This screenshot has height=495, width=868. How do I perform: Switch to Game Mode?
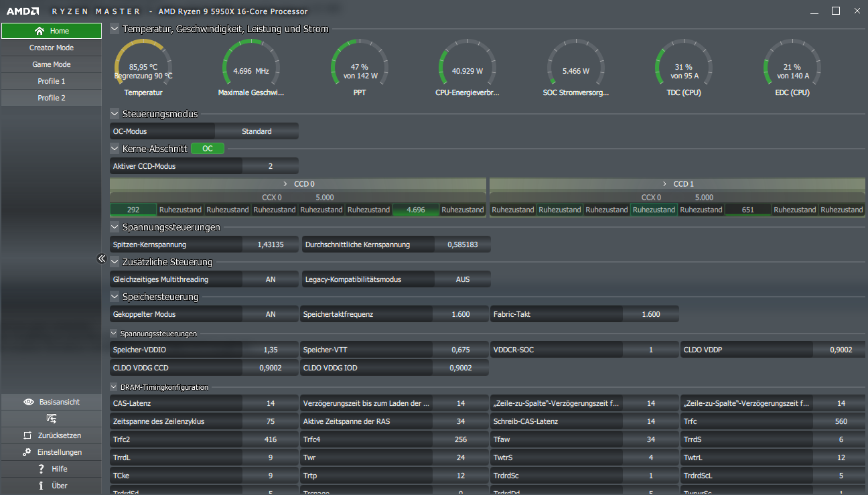point(52,64)
